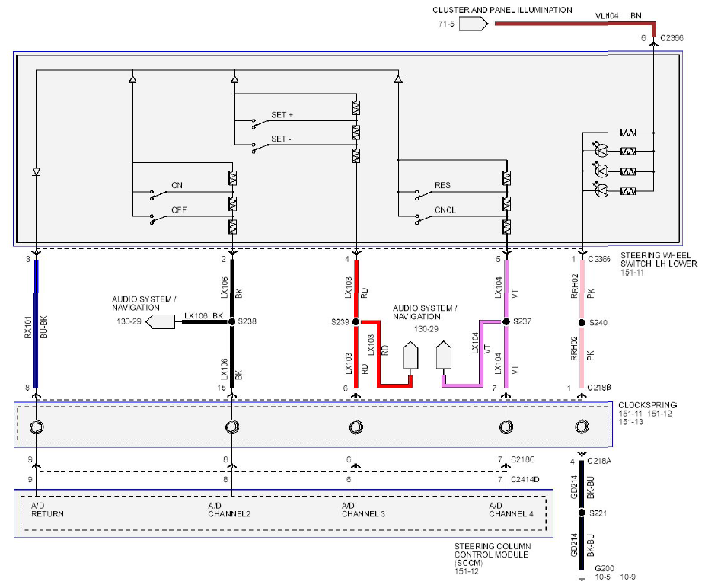The height and width of the screenshot is (588, 705).
Task: Click the left AUDIO SYSTEM / NAVIGATION label
Action: [x=144, y=303]
